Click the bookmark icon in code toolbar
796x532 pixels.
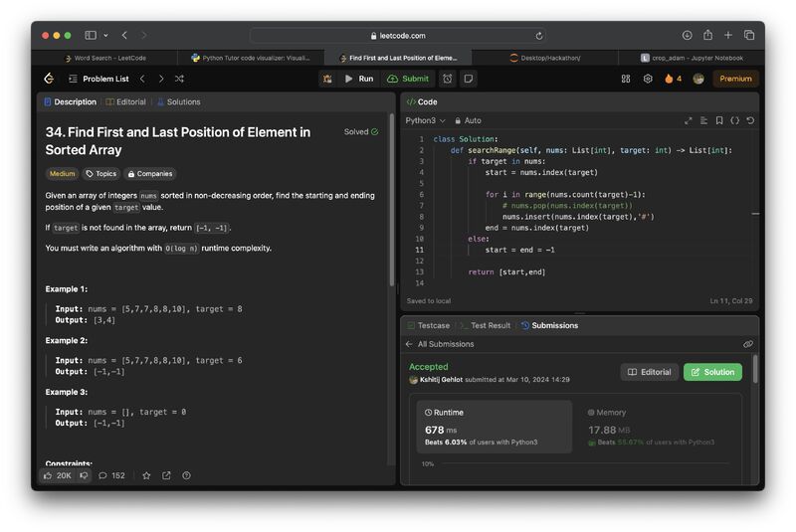click(x=719, y=120)
